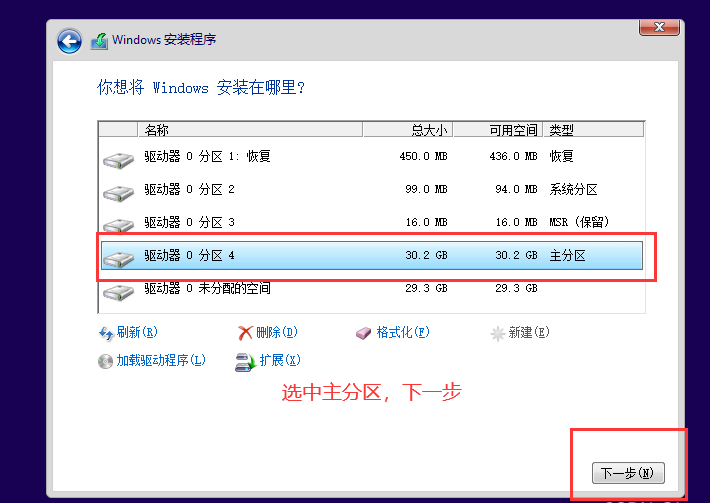Click the red X 删除 icon

click(245, 333)
